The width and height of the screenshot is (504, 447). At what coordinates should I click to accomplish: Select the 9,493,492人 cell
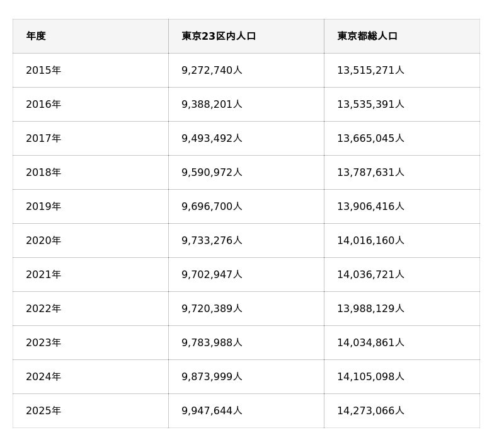click(x=212, y=139)
